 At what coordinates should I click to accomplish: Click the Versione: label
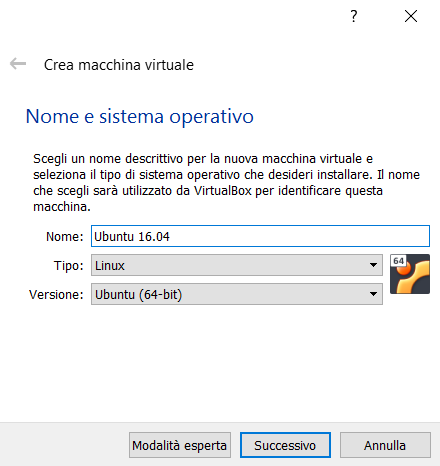[56, 294]
